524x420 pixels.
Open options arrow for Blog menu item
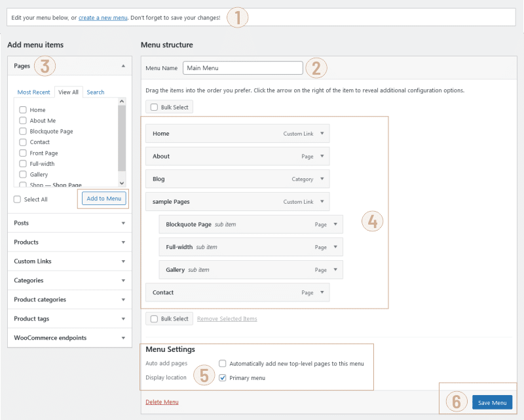[322, 179]
